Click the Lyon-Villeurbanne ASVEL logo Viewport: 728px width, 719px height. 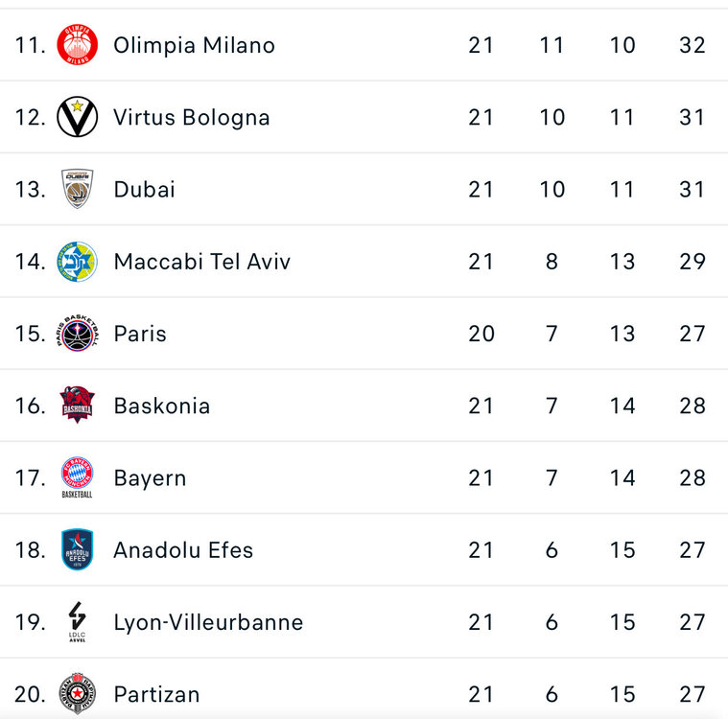pos(77,621)
